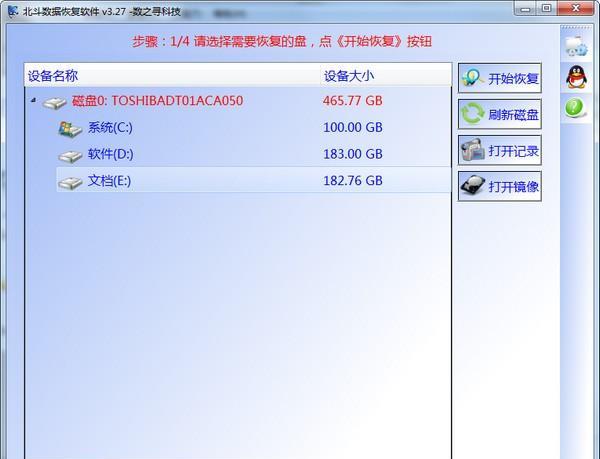Open a disk image with 打开镜像
The height and width of the screenshot is (459, 600).
[x=499, y=186]
